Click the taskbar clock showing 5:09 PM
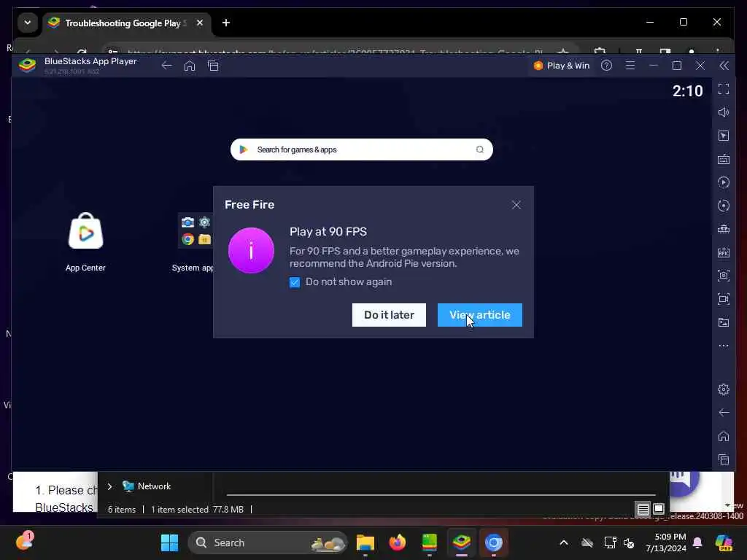747x560 pixels. point(665,542)
